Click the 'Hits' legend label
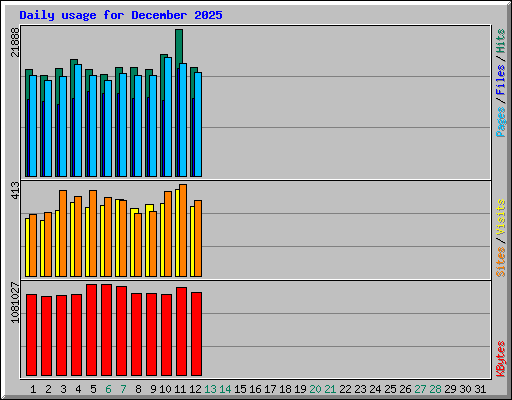This screenshot has width=512, height=400. coord(501,41)
